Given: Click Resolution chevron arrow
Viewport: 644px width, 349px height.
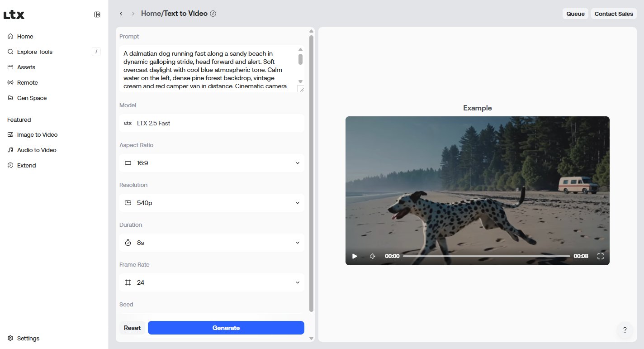Looking at the screenshot, I should point(298,203).
